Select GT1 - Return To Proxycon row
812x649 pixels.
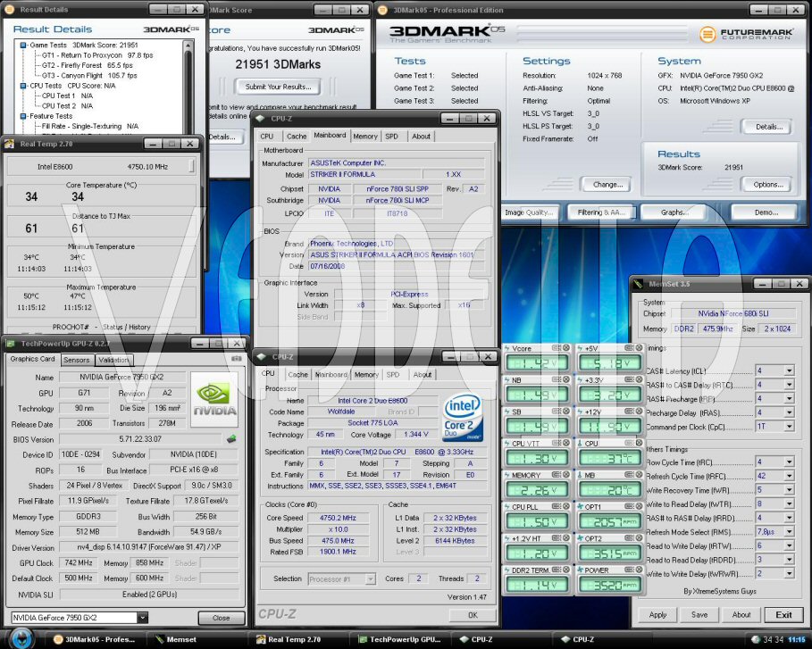97,54
